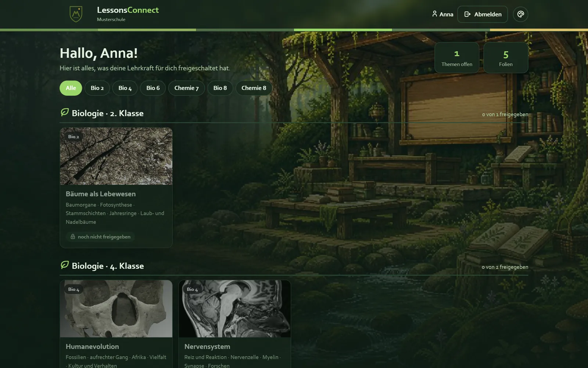Select the Alle filter chip
This screenshot has height=368, width=588.
point(71,88)
